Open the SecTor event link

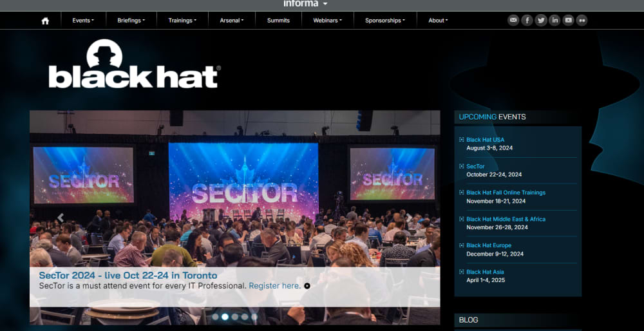coord(476,166)
